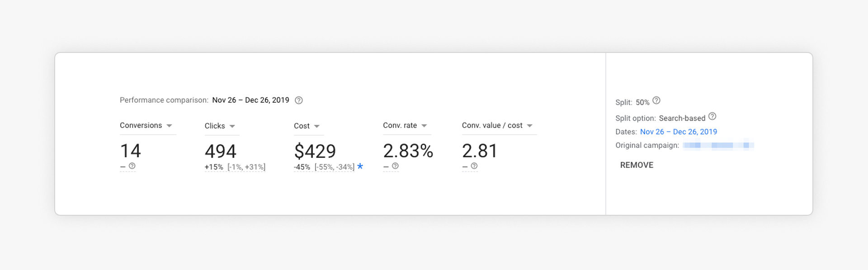Click help icon next to performance comparison dates

click(x=299, y=100)
